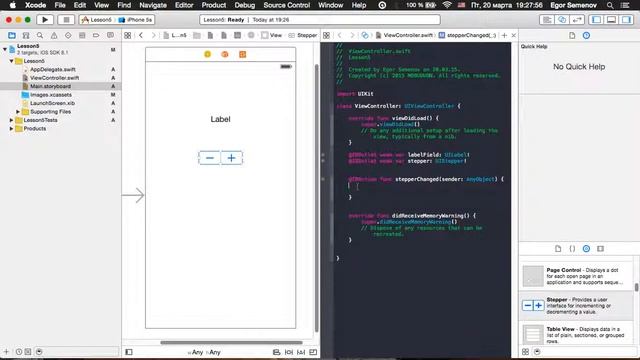640x360 pixels.
Task: Run the project with the Play button
Action: (45, 20)
